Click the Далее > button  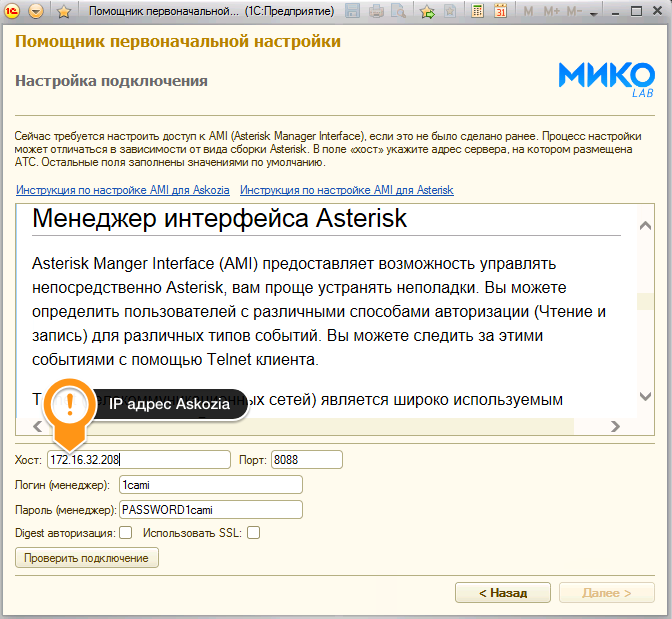606,593
